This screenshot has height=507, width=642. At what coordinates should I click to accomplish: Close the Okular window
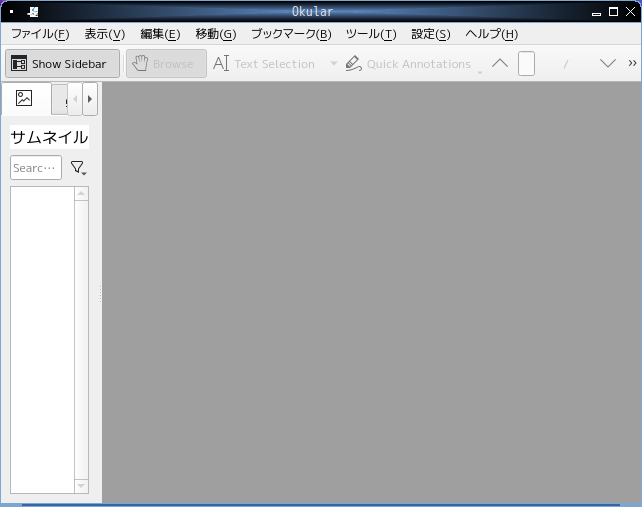click(x=631, y=12)
